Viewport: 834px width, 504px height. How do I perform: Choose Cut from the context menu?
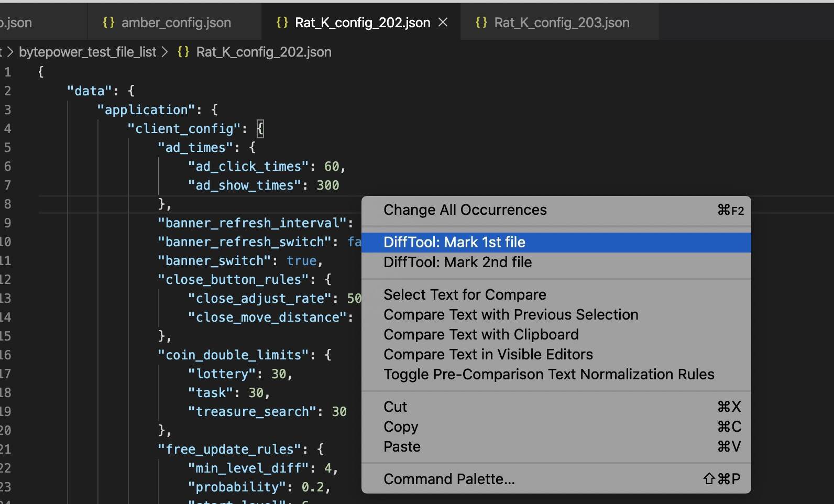556,407
